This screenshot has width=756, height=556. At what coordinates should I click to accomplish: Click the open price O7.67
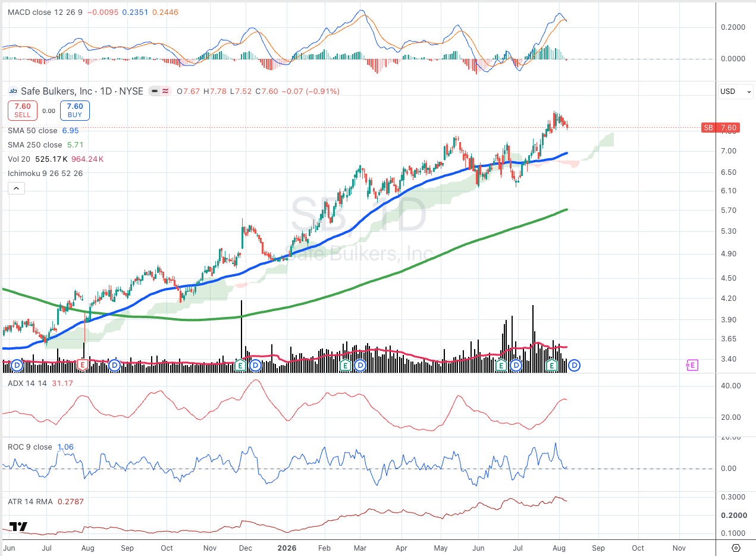coord(187,91)
